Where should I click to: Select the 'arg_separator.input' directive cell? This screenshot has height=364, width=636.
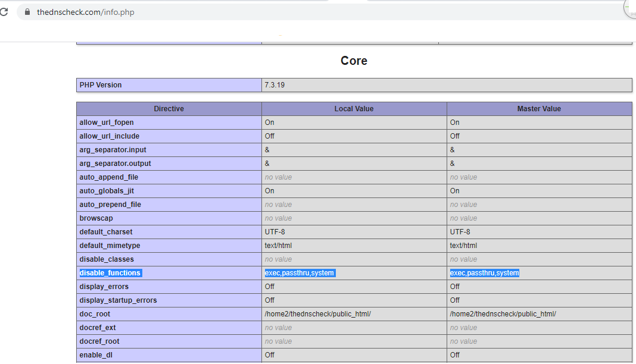pos(169,150)
